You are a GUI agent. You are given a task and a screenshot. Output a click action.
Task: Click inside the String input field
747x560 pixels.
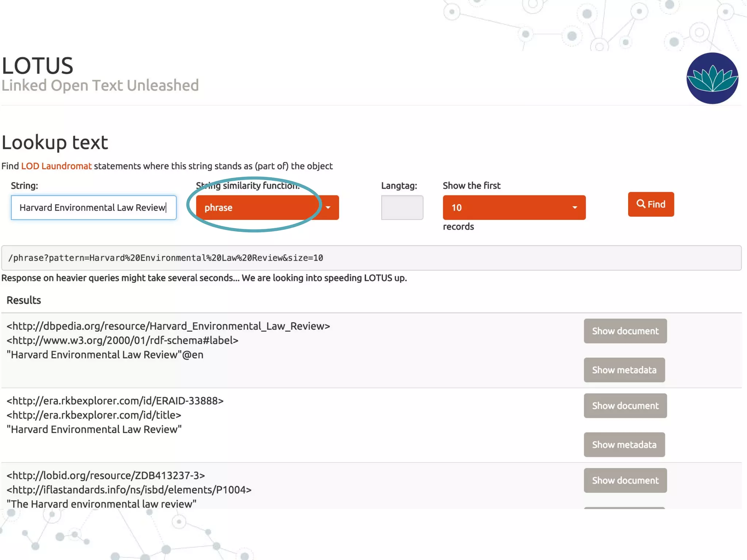pos(93,207)
